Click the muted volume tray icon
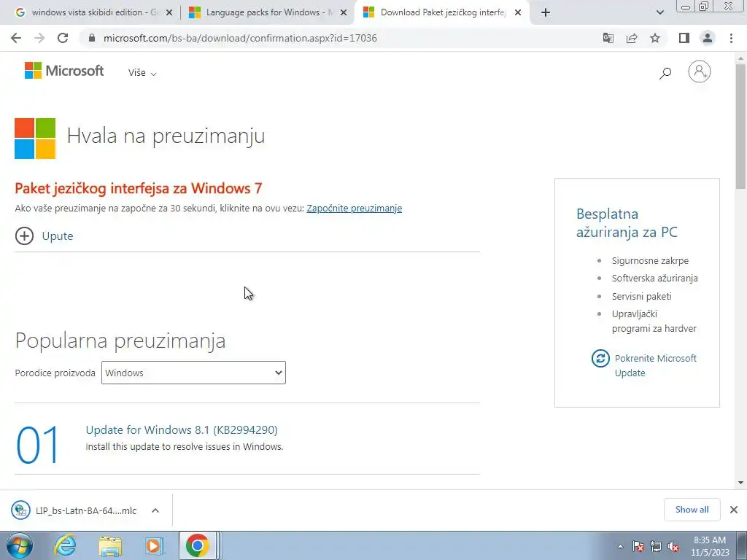 (673, 547)
